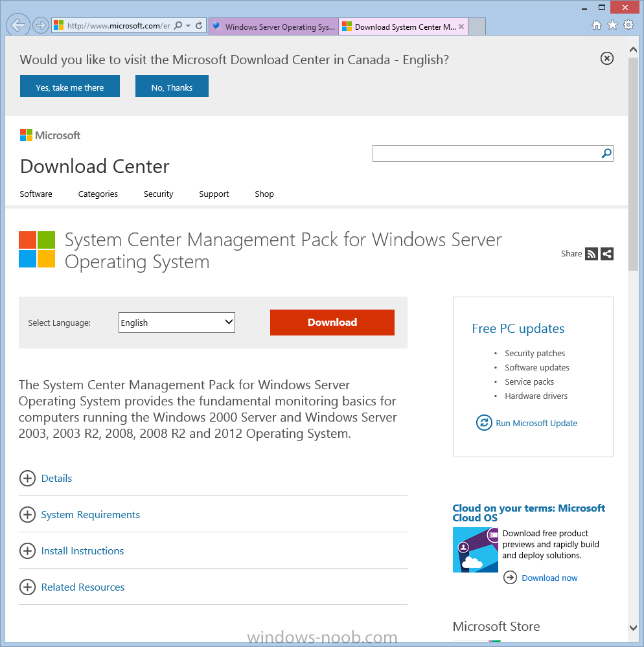Click the site favicon in address bar

click(58, 26)
